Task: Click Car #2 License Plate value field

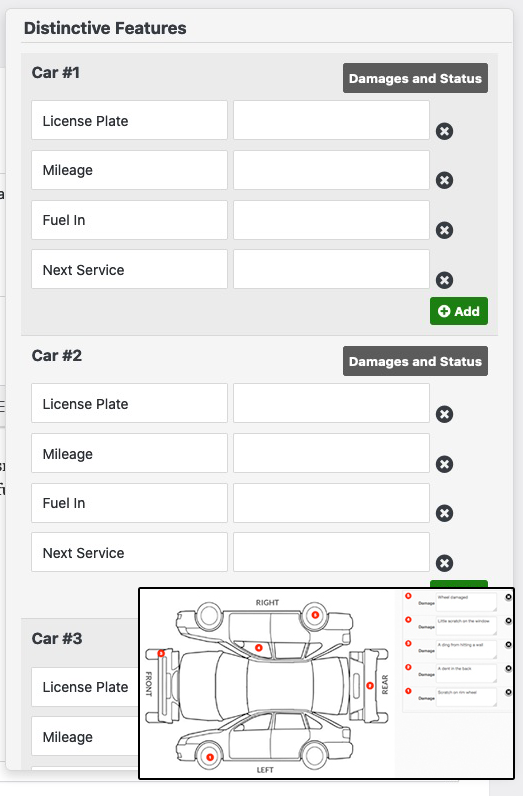Action: point(332,403)
